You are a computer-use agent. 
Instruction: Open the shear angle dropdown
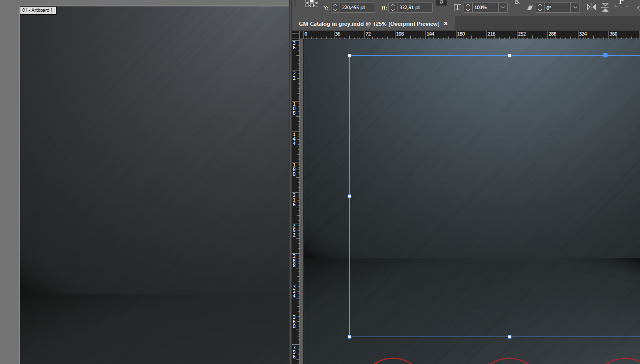575,8
